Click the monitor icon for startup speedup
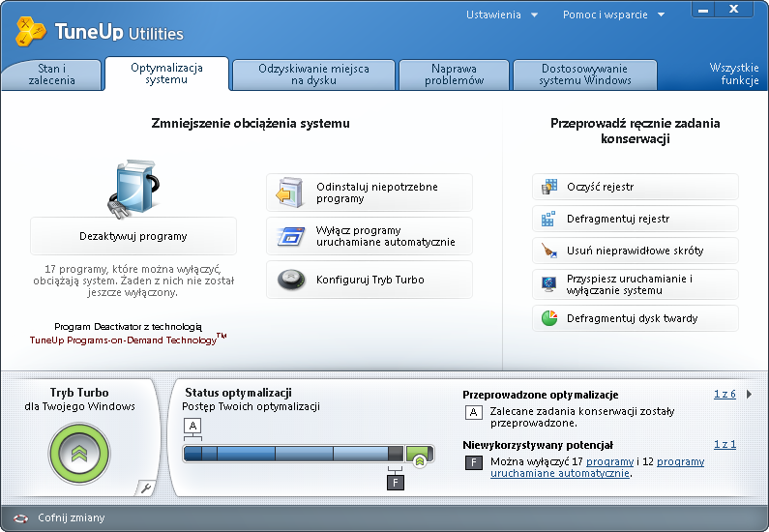This screenshot has width=769, height=532. point(548,284)
